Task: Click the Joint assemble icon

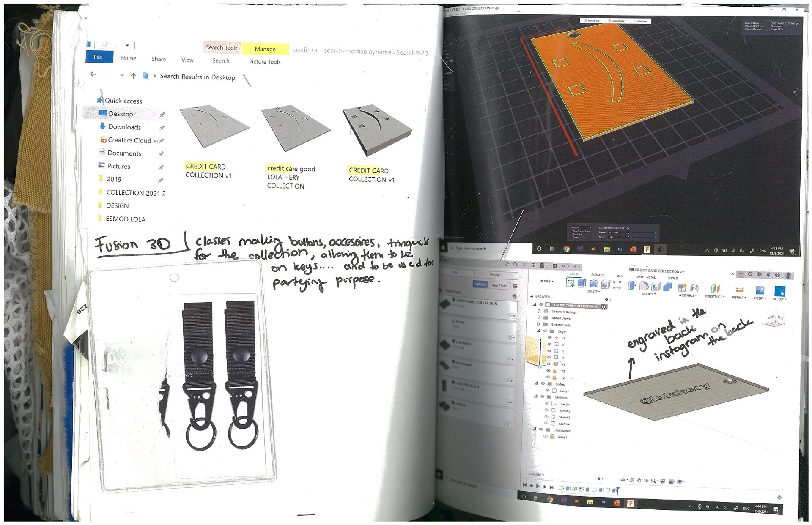Action: [694, 287]
